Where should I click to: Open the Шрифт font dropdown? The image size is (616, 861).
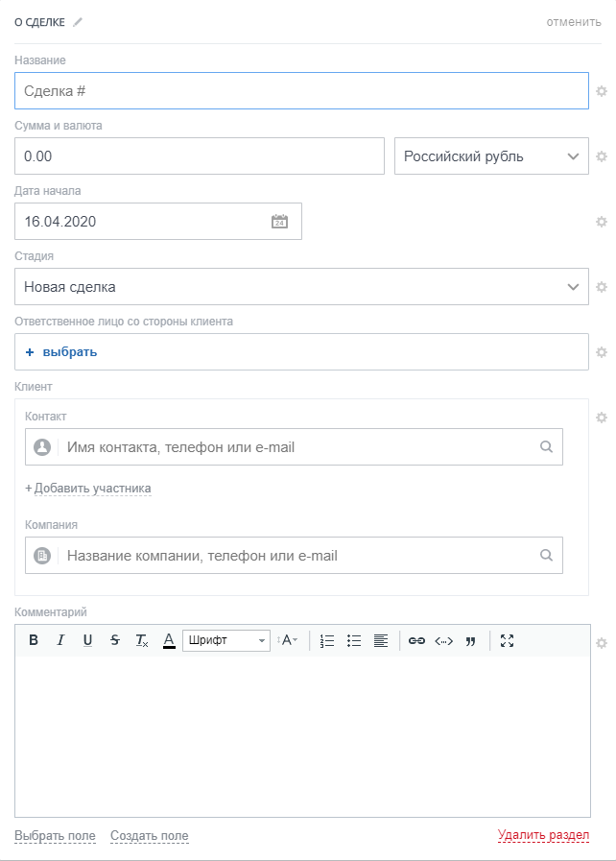[x=226, y=640]
